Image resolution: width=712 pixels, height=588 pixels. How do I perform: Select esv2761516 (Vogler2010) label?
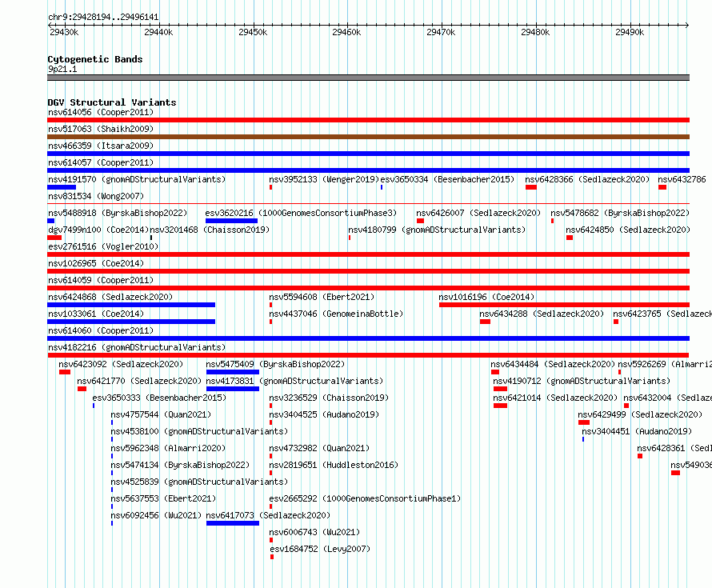[103, 246]
